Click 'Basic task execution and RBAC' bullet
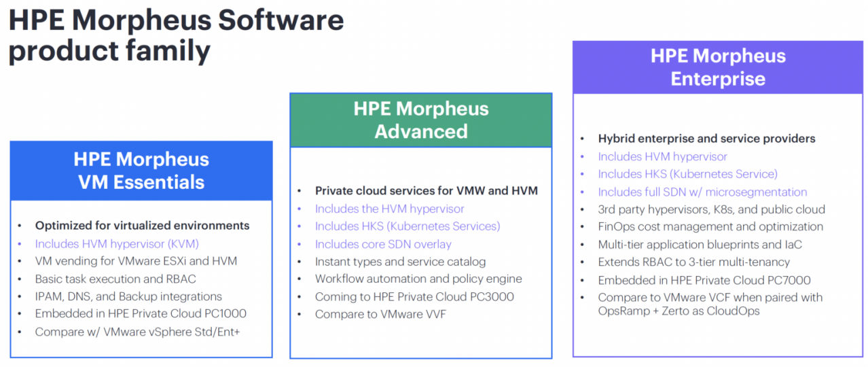This screenshot has width=868, height=367. (x=117, y=279)
